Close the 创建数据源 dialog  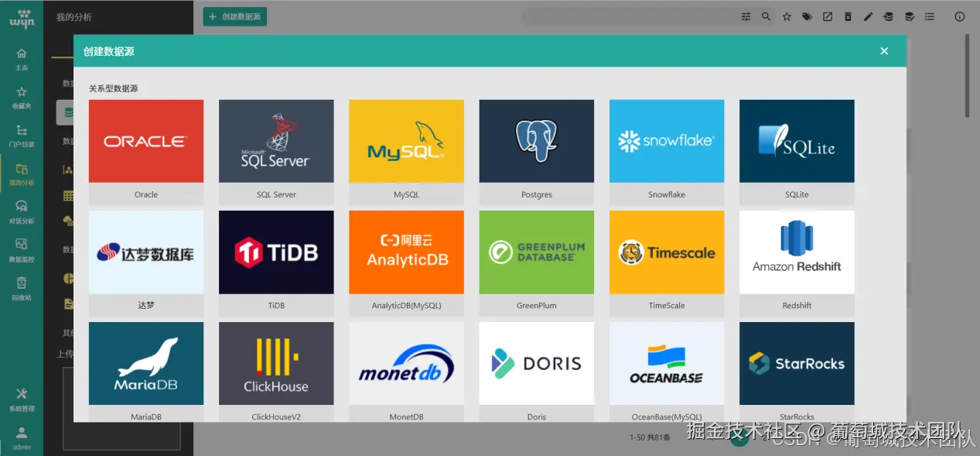884,51
